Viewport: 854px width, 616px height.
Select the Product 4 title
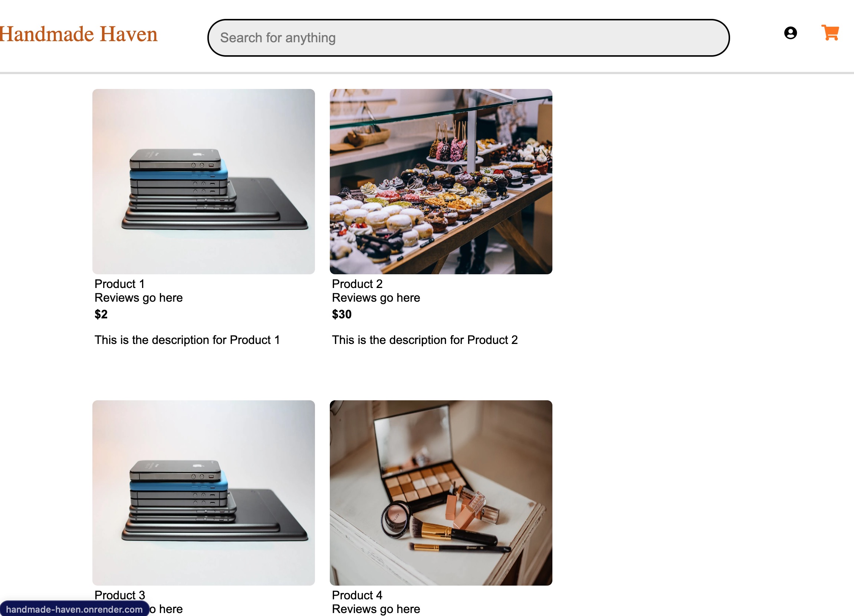[x=357, y=595]
